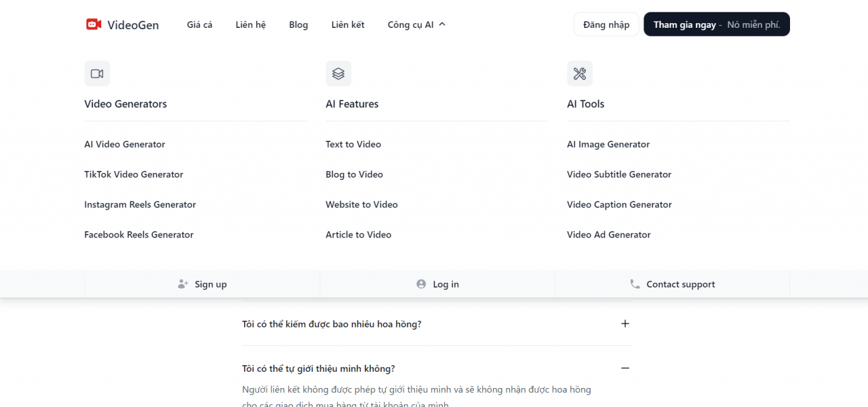Go to the Blog page
Viewport: 868px width, 407px height.
click(x=298, y=24)
